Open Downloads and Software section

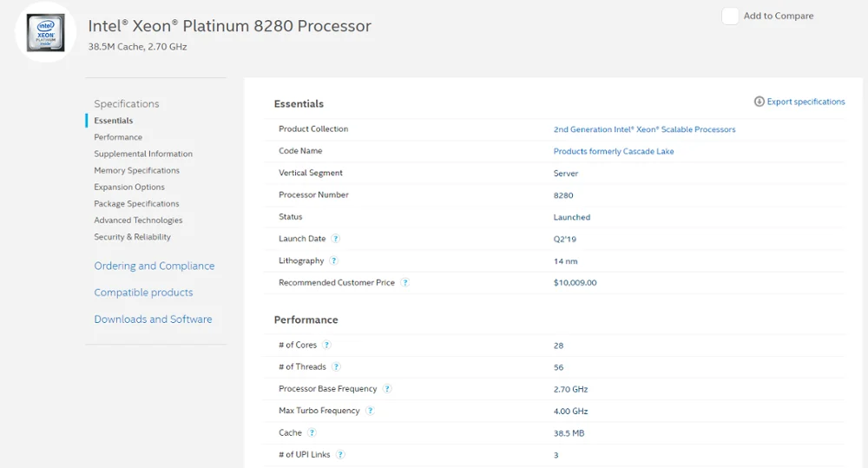pos(153,319)
